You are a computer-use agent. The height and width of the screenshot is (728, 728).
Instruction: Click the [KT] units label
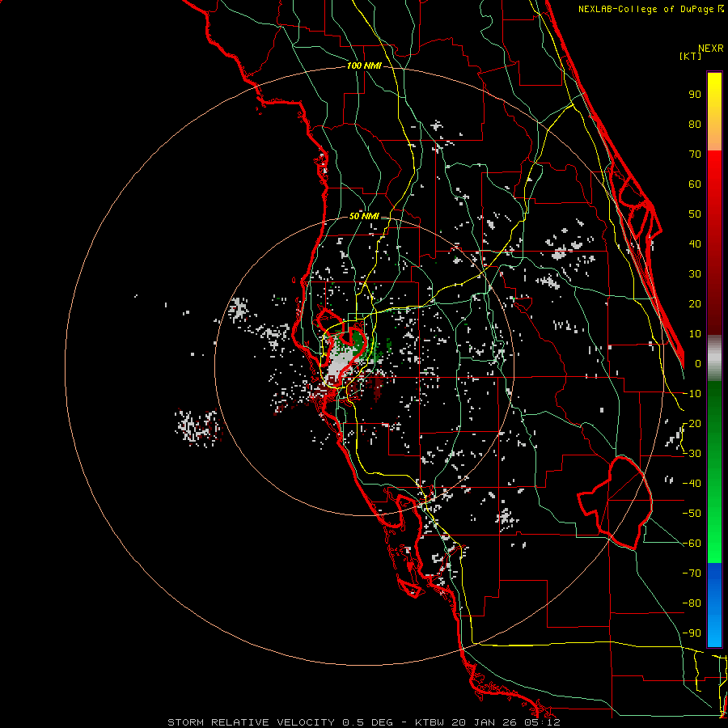pos(691,56)
